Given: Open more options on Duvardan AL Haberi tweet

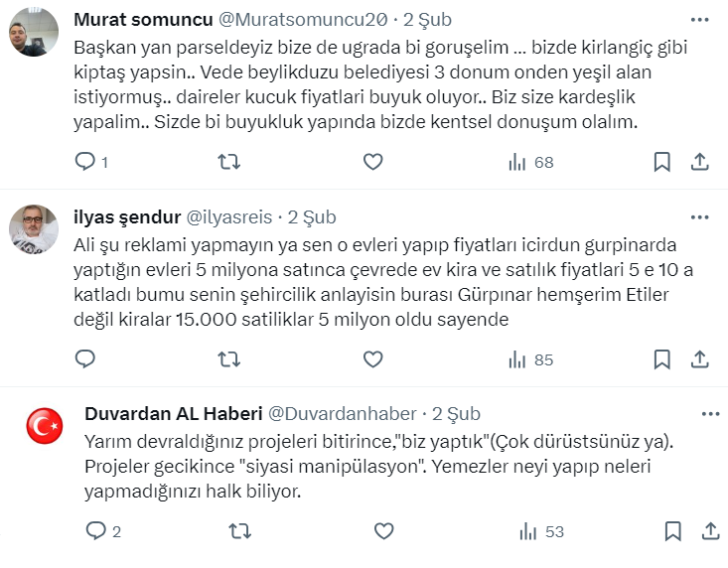Looking at the screenshot, I should 710,413.
